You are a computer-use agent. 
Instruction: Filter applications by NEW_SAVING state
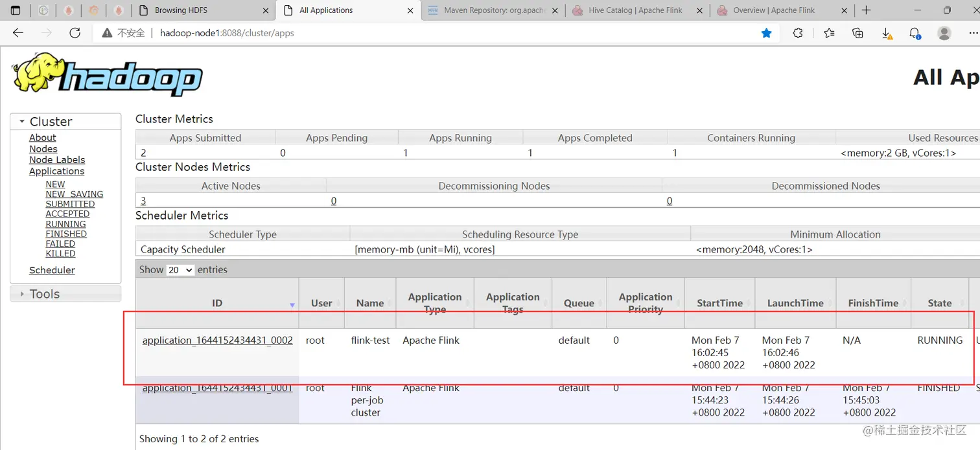coord(74,194)
